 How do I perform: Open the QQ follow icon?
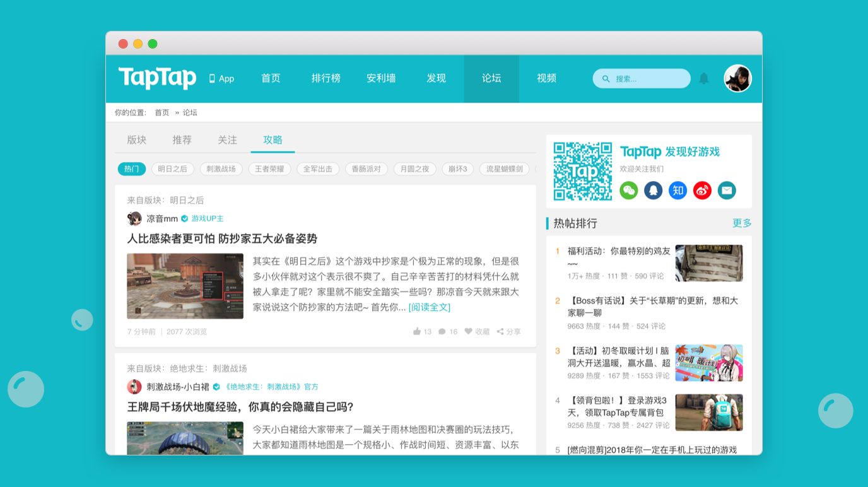[654, 191]
